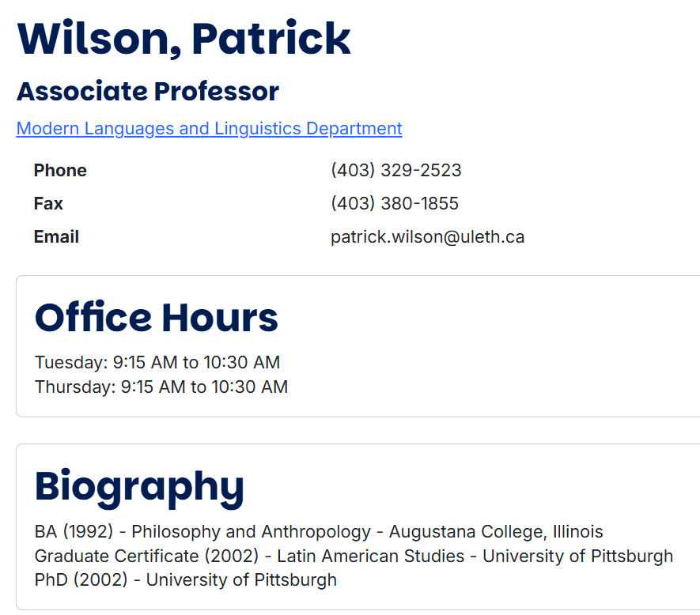Open Modern Languages and Linguistics Department link
The height and width of the screenshot is (615, 700).
[209, 129]
